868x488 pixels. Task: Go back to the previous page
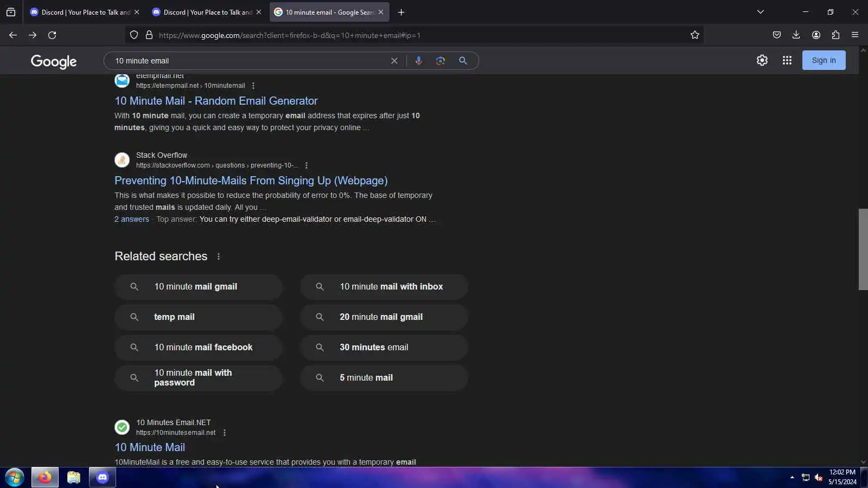(13, 35)
